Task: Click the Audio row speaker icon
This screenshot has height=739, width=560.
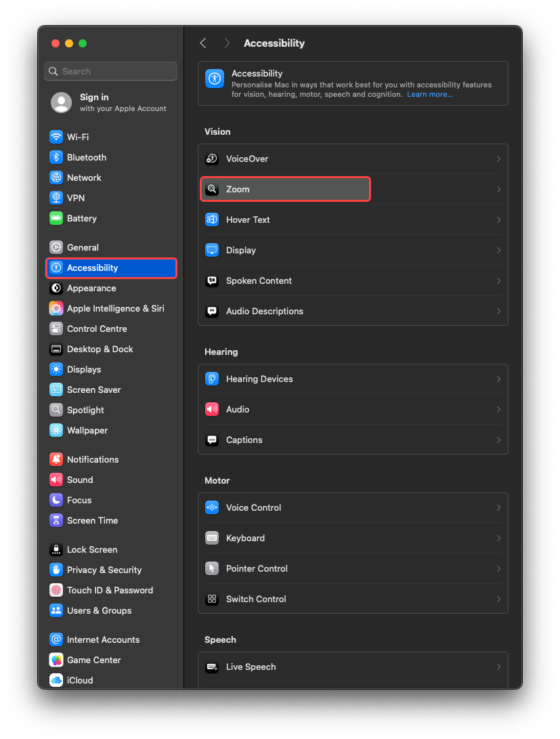Action: click(212, 410)
